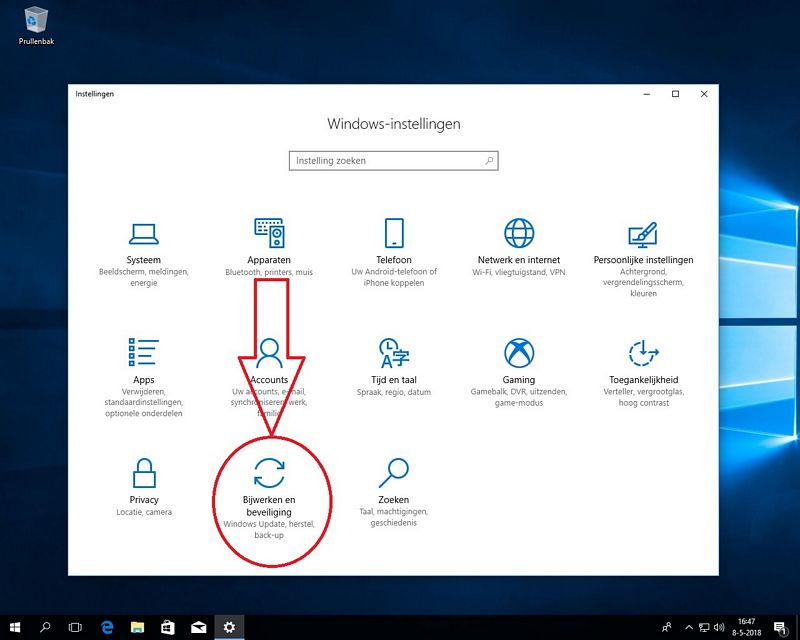Screen dimensions: 800x640
Task: Click the 'Instelling zoeken' search field
Action: pos(393,161)
